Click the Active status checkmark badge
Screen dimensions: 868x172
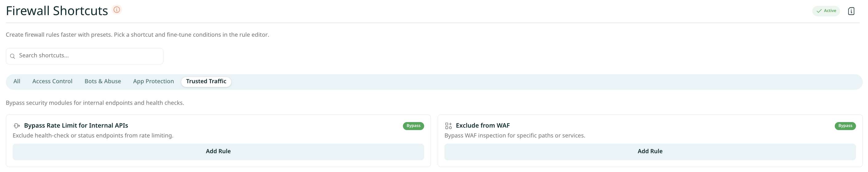[826, 11]
